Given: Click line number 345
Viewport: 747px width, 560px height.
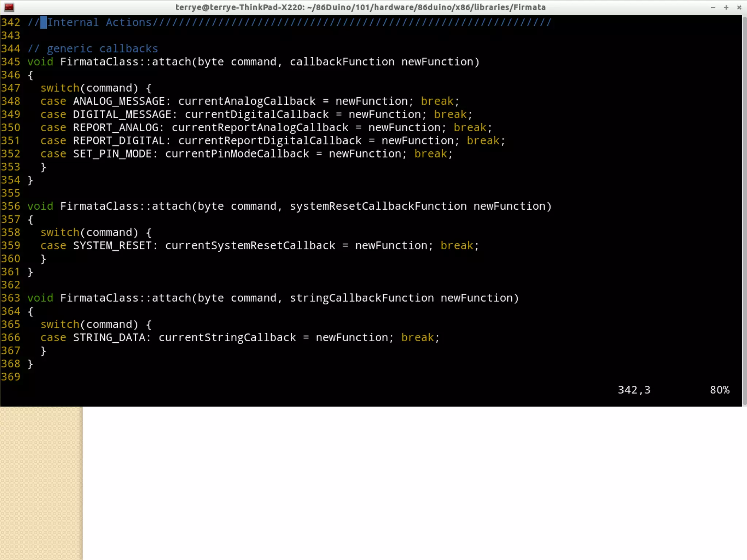Looking at the screenshot, I should pos(11,62).
